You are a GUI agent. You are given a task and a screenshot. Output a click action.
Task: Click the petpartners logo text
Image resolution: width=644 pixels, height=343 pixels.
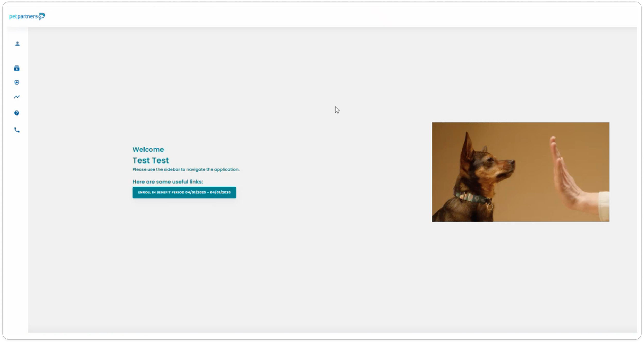click(x=23, y=16)
